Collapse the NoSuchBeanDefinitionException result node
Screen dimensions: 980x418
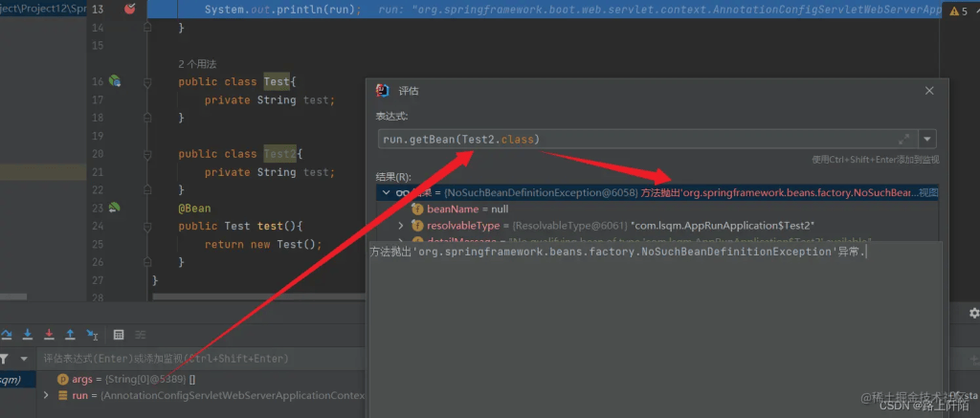click(x=386, y=192)
